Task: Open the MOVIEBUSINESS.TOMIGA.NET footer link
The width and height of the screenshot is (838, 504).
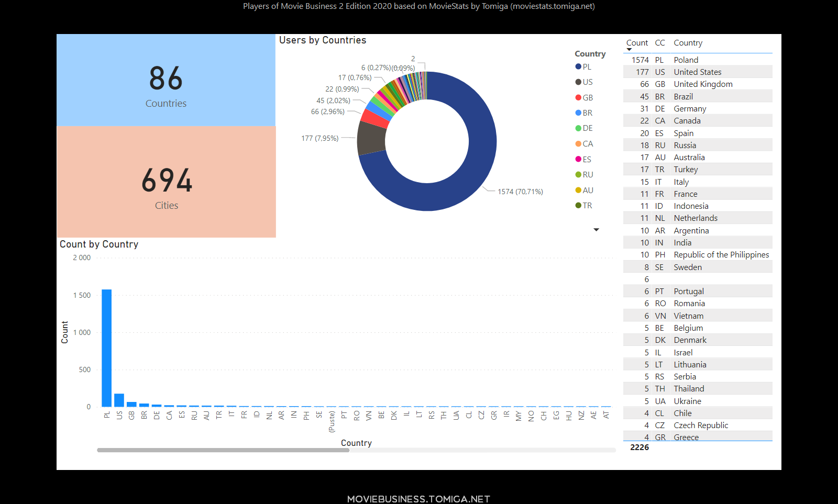Action: pyautogui.click(x=418, y=499)
